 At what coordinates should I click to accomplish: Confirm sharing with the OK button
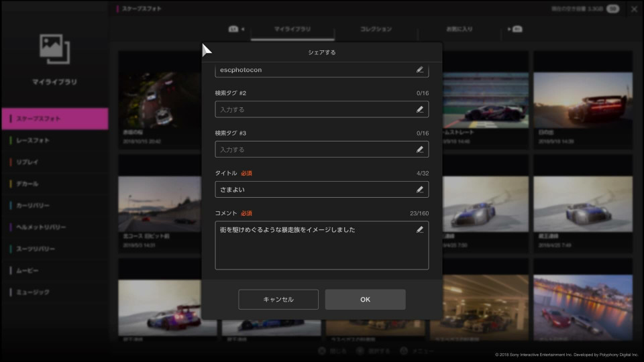tap(365, 300)
